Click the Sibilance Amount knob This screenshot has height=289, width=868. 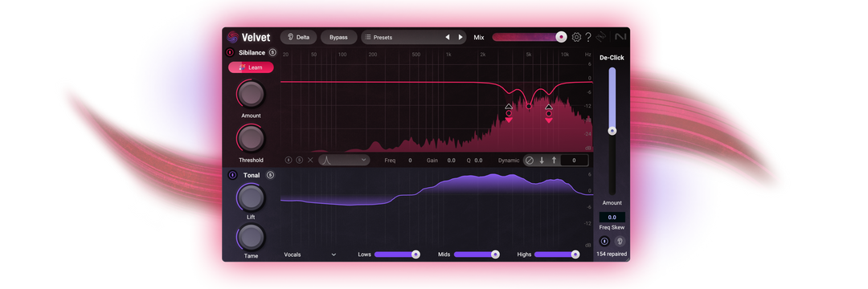(252, 94)
